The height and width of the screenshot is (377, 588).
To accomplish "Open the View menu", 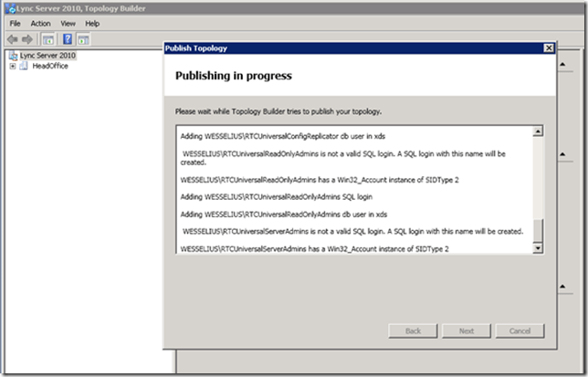I will coord(68,23).
